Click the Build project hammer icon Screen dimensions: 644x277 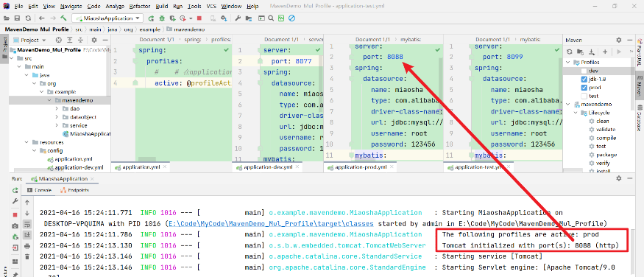[x=63, y=18]
